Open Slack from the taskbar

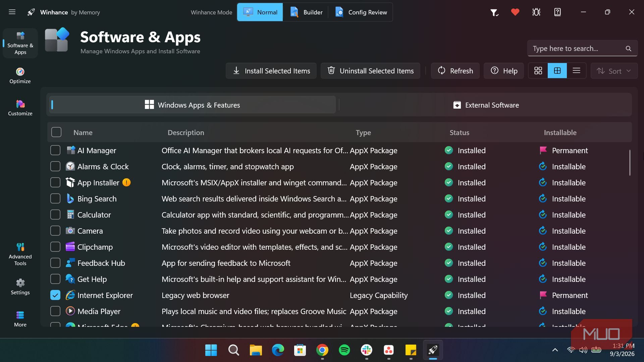click(x=367, y=350)
